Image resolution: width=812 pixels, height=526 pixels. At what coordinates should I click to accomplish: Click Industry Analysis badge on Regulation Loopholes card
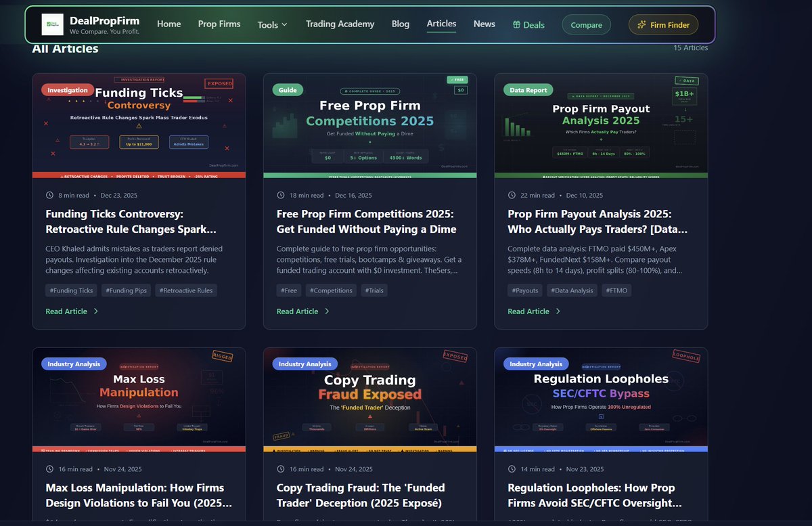click(x=536, y=364)
